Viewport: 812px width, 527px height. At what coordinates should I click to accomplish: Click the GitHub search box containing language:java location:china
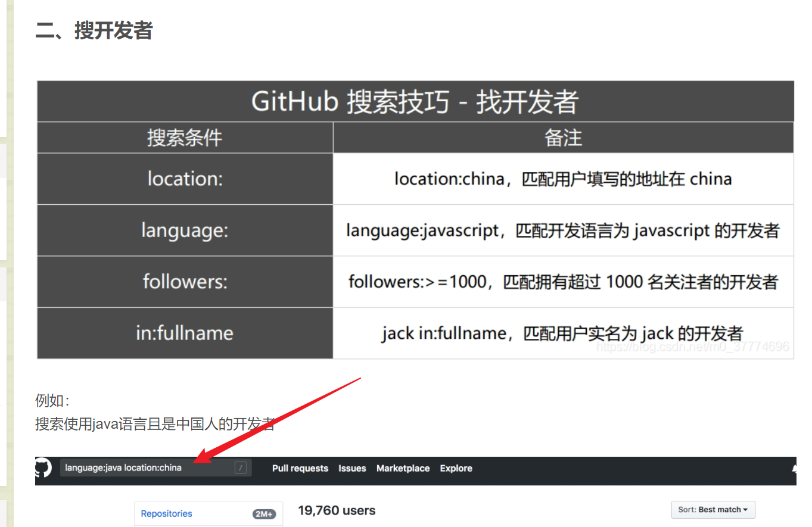tap(155, 467)
